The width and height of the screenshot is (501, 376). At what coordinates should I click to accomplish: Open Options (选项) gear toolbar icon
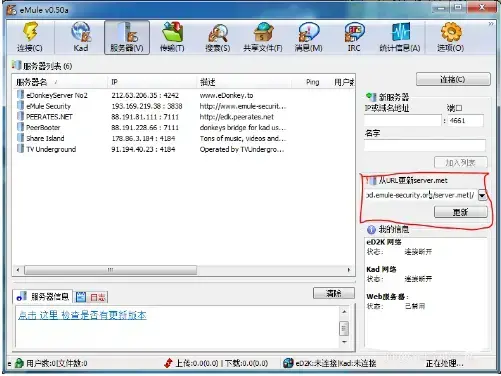click(x=451, y=37)
